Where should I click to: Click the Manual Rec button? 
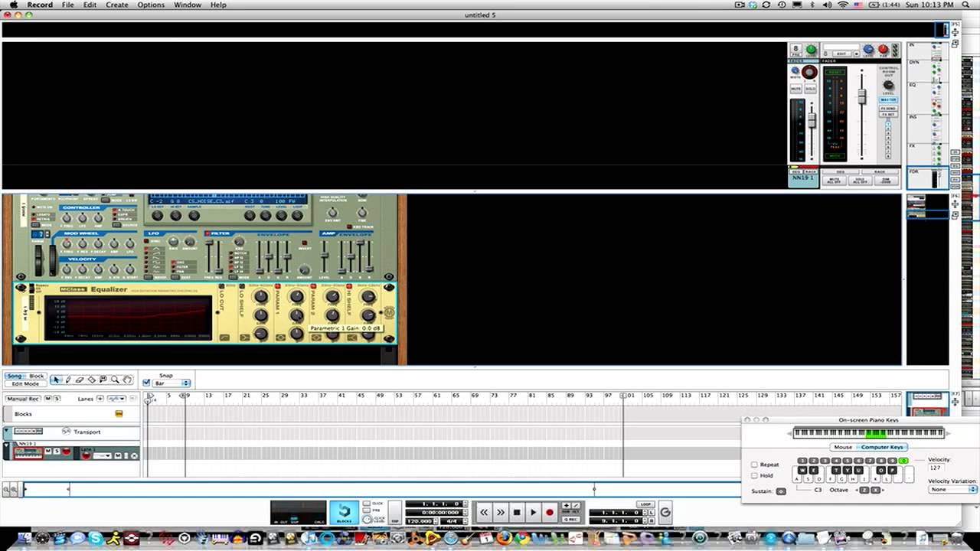click(22, 399)
